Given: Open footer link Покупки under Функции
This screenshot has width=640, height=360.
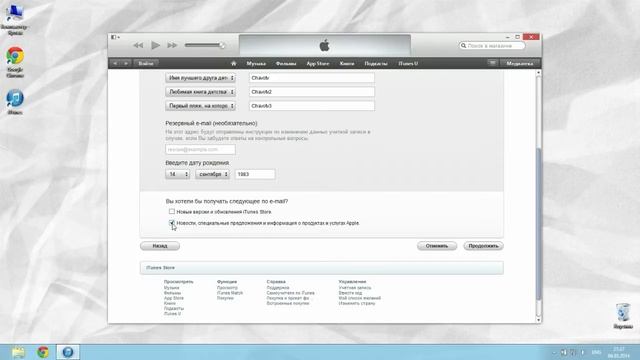Looking at the screenshot, I should coord(225,298).
